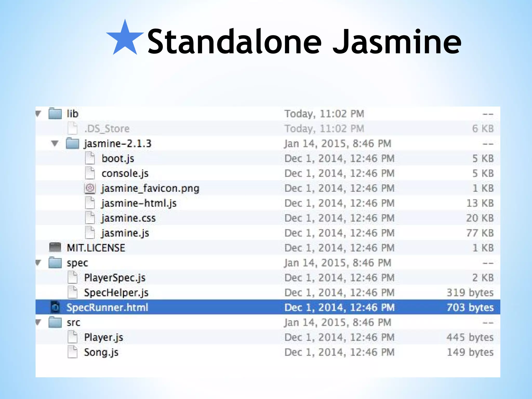Viewport: 532px width, 399px height.
Task: Click the boot.js document icon
Action: coord(90,158)
